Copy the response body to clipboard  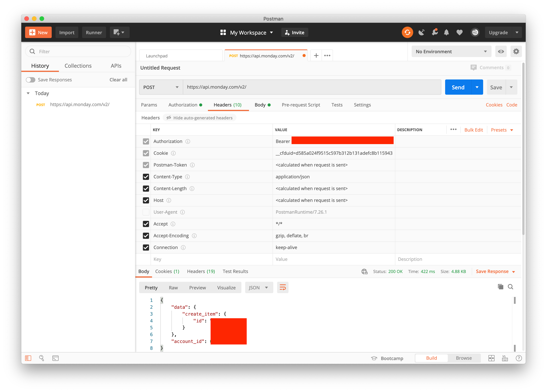(500, 287)
